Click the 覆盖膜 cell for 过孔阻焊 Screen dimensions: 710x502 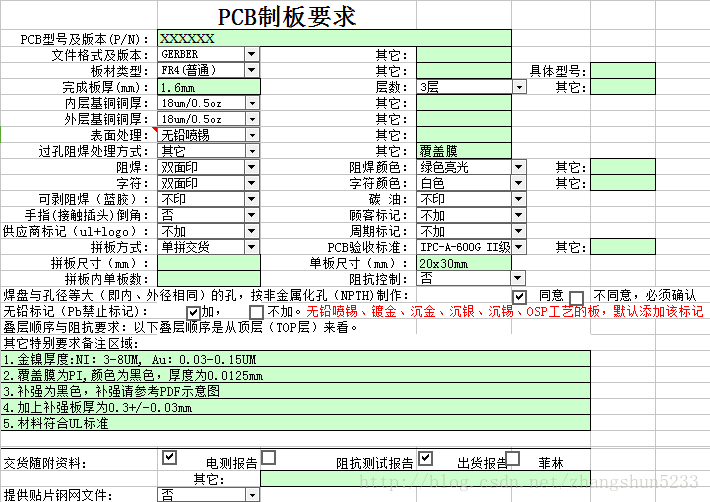[464, 151]
